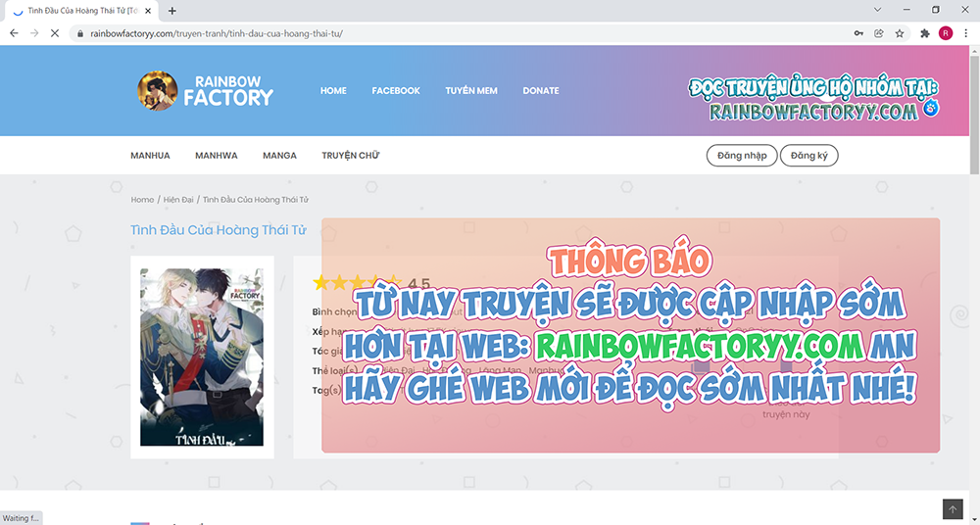
Task: Open saved passwords key icon
Action: 858,32
